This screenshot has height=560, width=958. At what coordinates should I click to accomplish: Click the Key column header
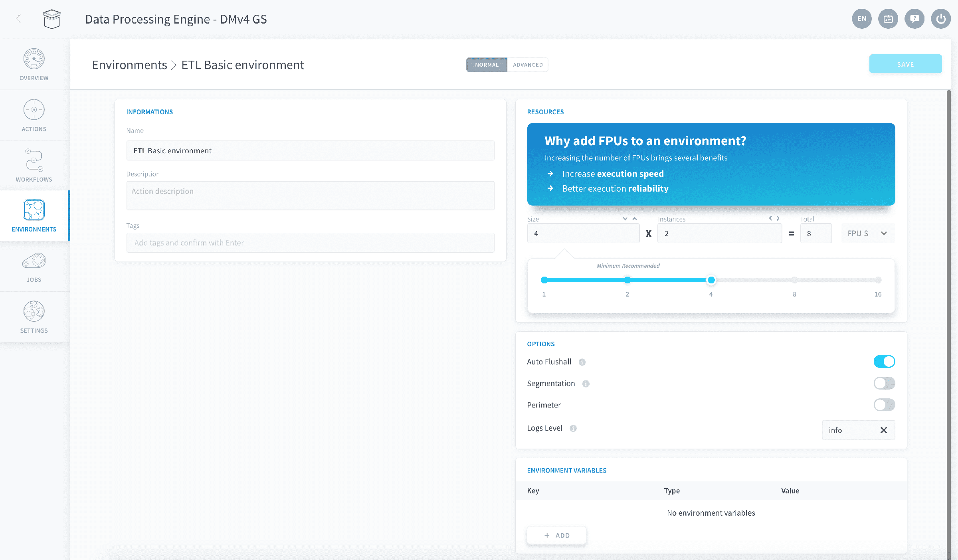tap(533, 491)
